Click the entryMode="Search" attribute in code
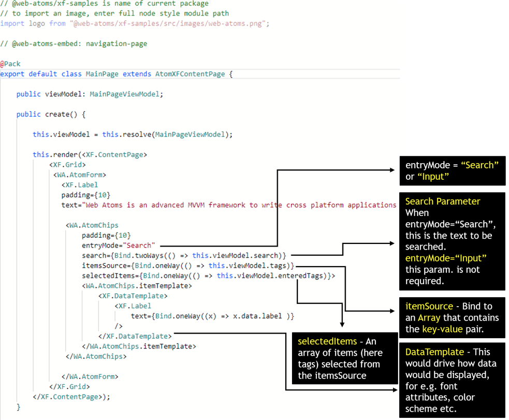The width and height of the screenshot is (509, 420). pyautogui.click(x=118, y=245)
